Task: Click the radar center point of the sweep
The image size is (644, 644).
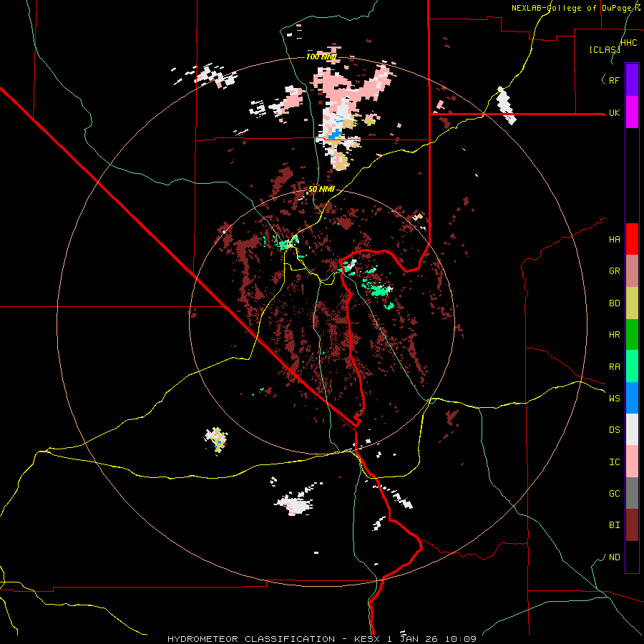Action: click(322, 321)
